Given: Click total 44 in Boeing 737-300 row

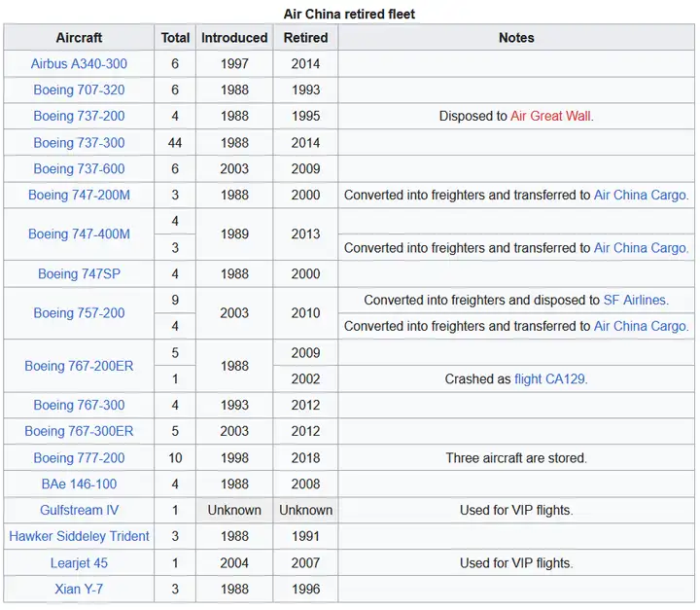Looking at the screenshot, I should click(x=175, y=143).
